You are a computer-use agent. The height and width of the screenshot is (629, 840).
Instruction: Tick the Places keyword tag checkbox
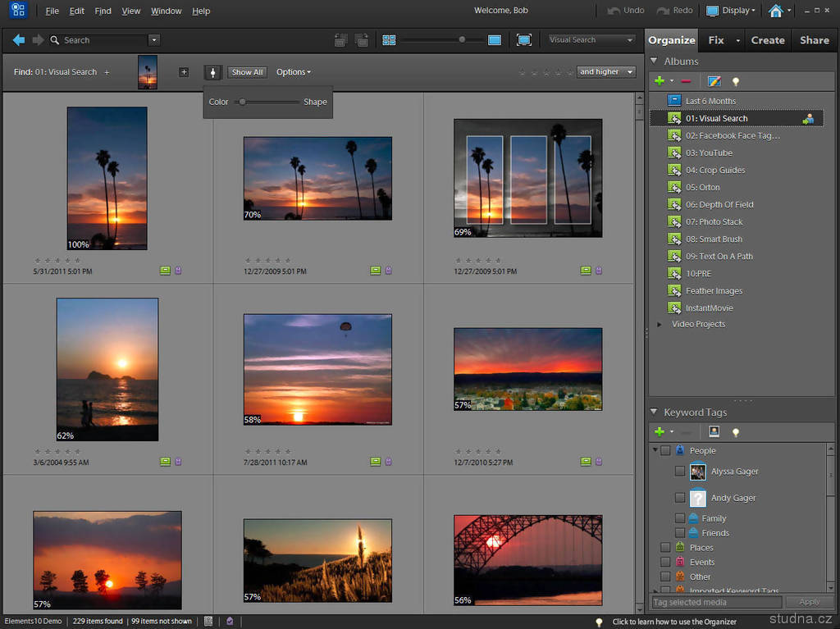click(665, 548)
